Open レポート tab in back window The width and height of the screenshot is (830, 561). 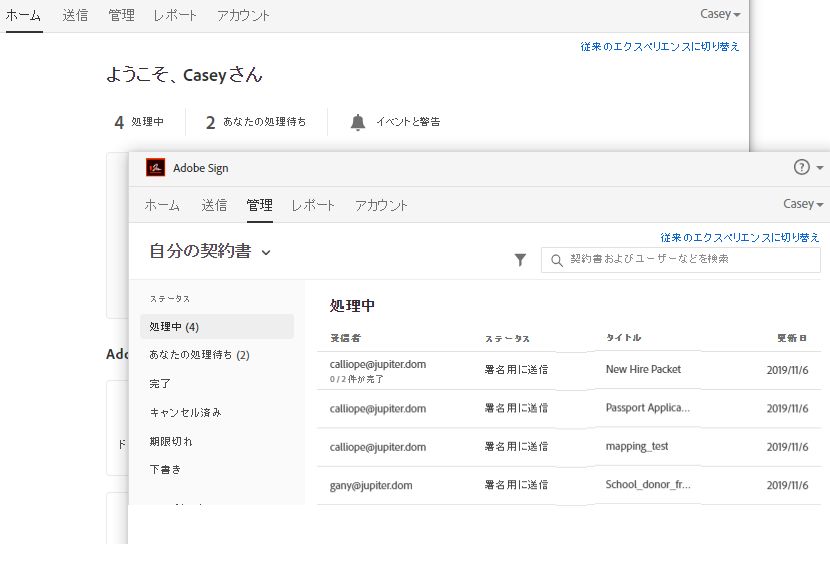[x=175, y=15]
